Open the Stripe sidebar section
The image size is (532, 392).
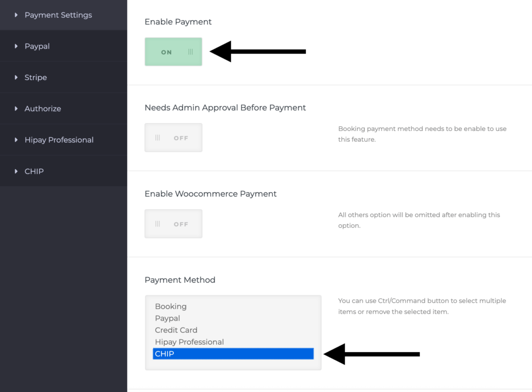click(x=63, y=77)
